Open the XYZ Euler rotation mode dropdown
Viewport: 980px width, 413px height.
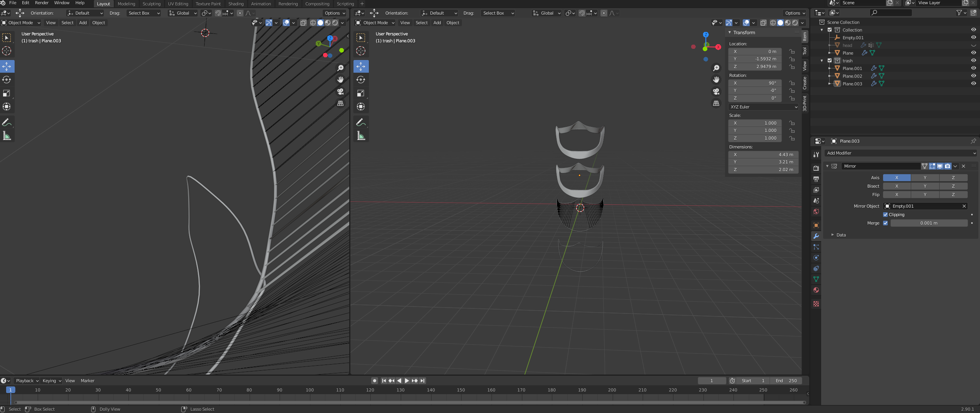(x=763, y=107)
